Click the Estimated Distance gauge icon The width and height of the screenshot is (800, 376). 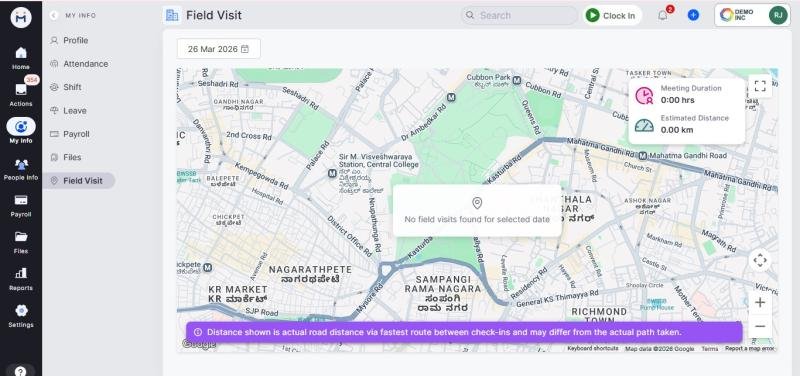point(644,125)
